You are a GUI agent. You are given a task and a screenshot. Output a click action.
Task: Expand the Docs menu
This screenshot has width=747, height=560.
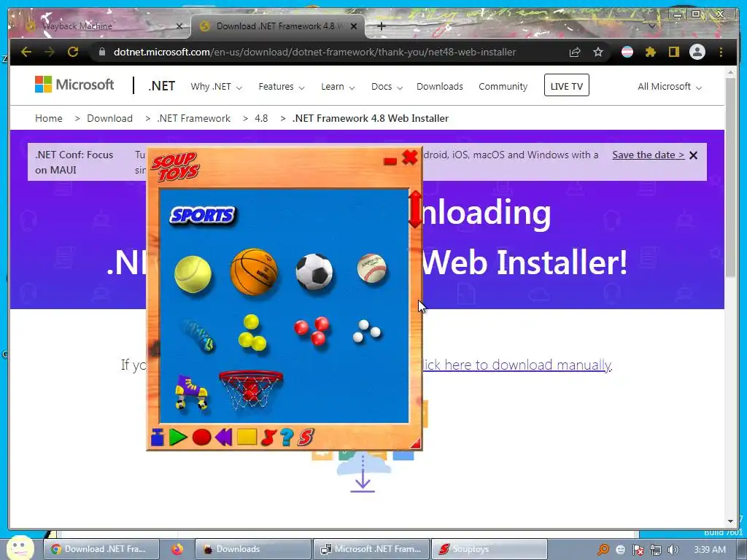pyautogui.click(x=387, y=87)
